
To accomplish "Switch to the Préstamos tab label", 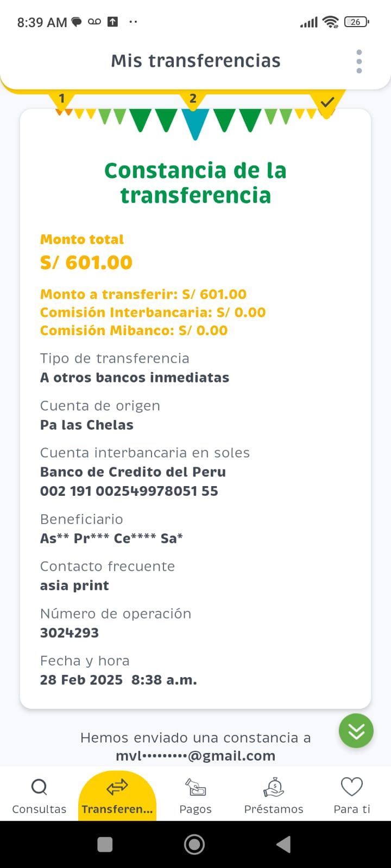I will coord(274,809).
